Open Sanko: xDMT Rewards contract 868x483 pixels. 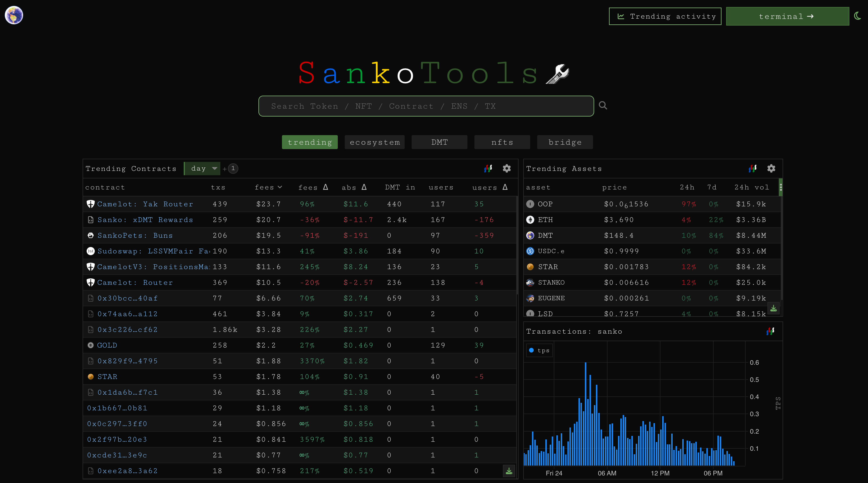pos(145,220)
